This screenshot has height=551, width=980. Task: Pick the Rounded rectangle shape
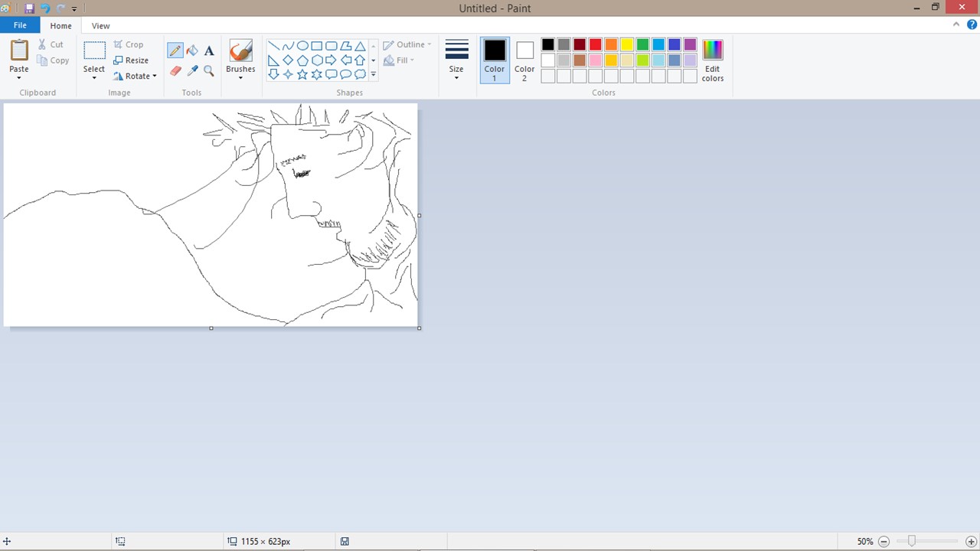coord(332,46)
